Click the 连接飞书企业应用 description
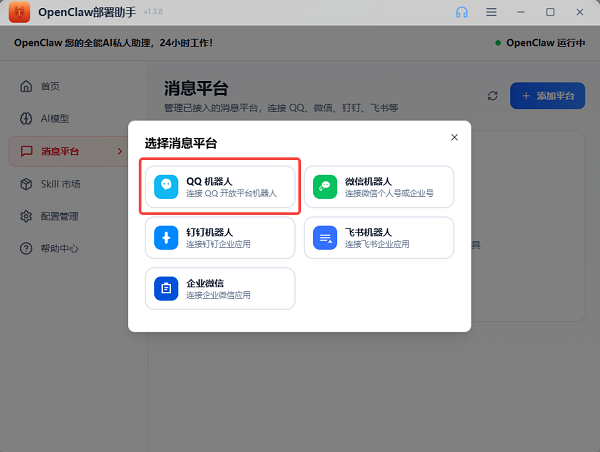This screenshot has width=600, height=452. coord(377,244)
